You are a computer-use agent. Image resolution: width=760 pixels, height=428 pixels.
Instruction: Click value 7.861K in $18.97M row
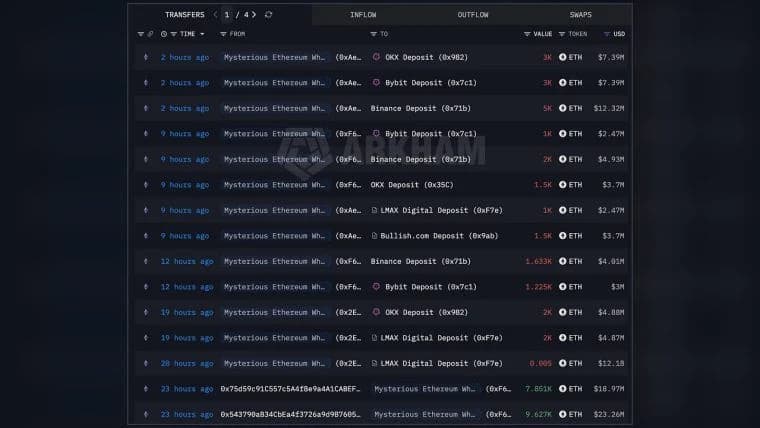click(x=538, y=389)
